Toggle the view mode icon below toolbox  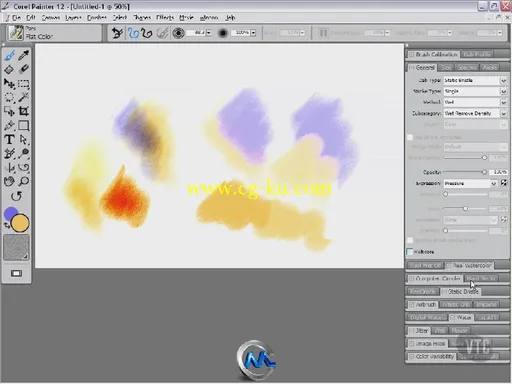16,273
